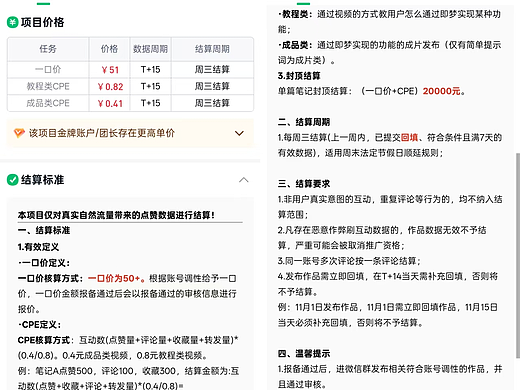Screen dimensions: 520x390
Task: Click the 成品类CPE task cell
Action: tap(48, 103)
